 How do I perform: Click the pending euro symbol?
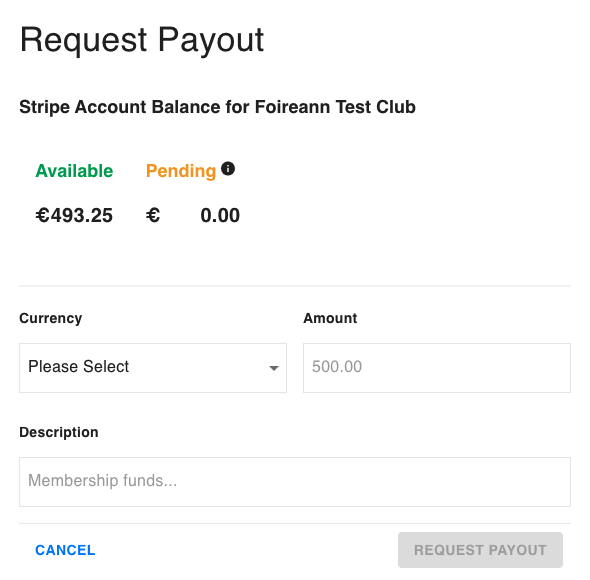click(153, 215)
